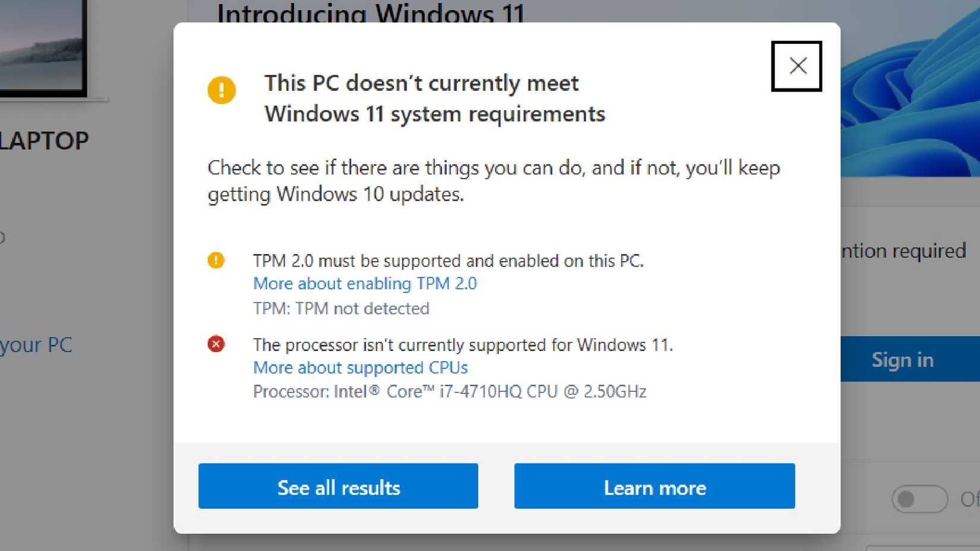
Task: Click the warning icon next to the TPM 2.0 requirement
Action: 217,260
